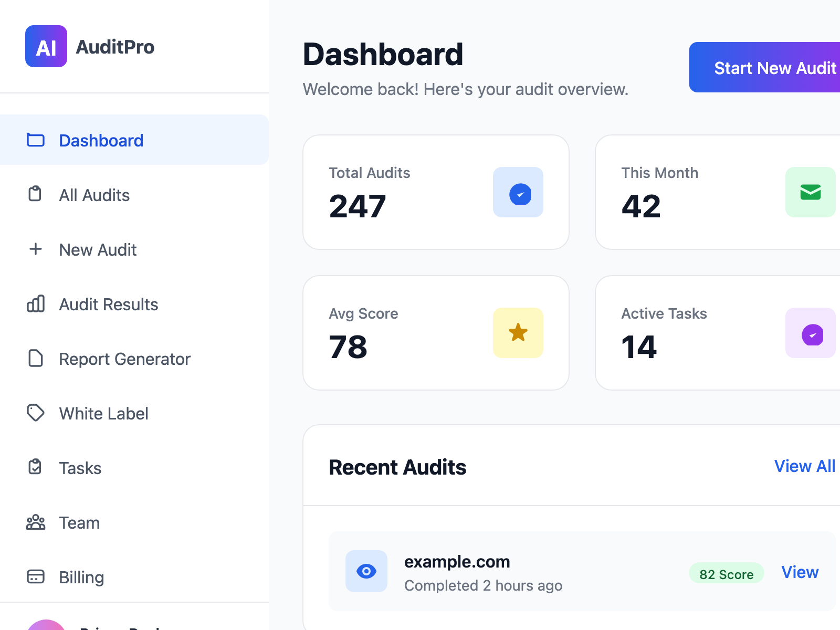Navigate to Audit Results
The height and width of the screenshot is (630, 840).
click(134, 303)
